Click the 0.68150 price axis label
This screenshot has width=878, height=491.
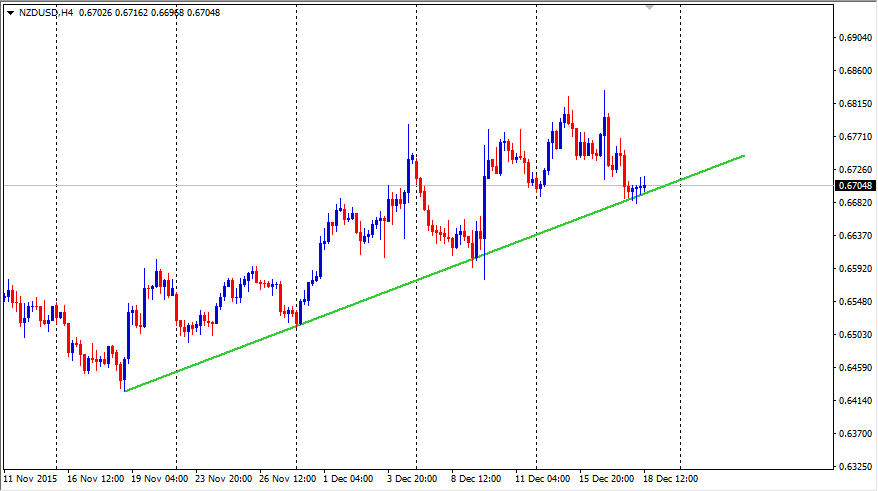click(x=856, y=104)
